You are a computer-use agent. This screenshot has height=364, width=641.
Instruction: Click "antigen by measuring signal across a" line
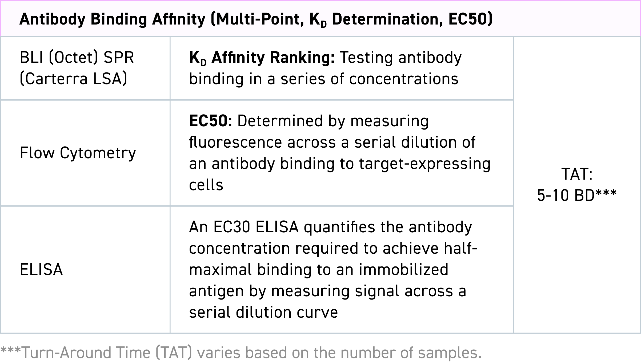point(327,291)
